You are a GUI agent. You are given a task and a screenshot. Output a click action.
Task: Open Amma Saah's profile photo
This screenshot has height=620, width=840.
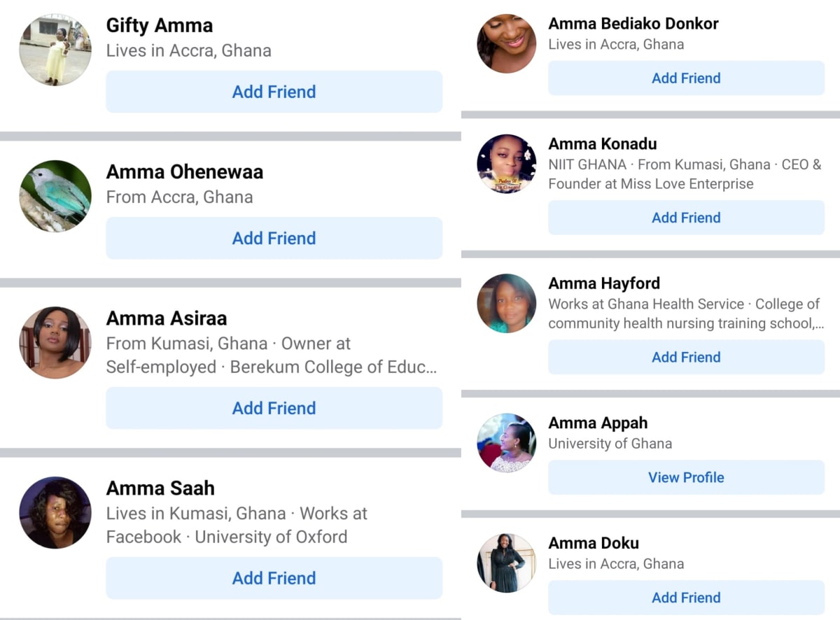(x=55, y=513)
